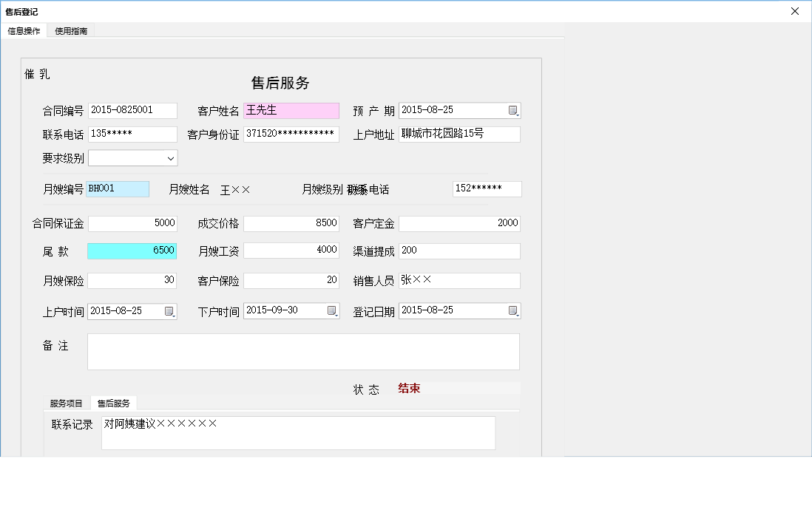Viewport: 812px width, 524px height.
Task: Click the 月嫂编号 BH001 field
Action: 118,188
